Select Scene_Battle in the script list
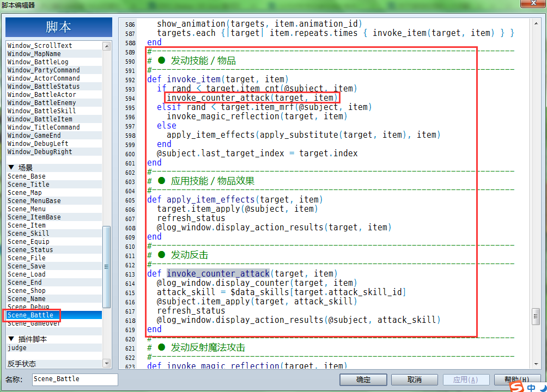This screenshot has width=547, height=392. [54, 315]
